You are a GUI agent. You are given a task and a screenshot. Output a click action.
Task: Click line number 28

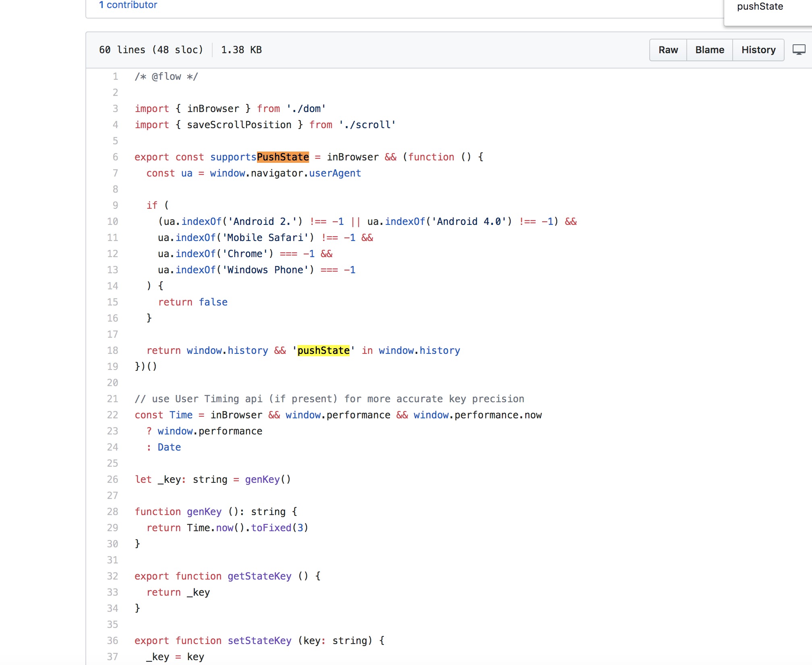tap(112, 511)
